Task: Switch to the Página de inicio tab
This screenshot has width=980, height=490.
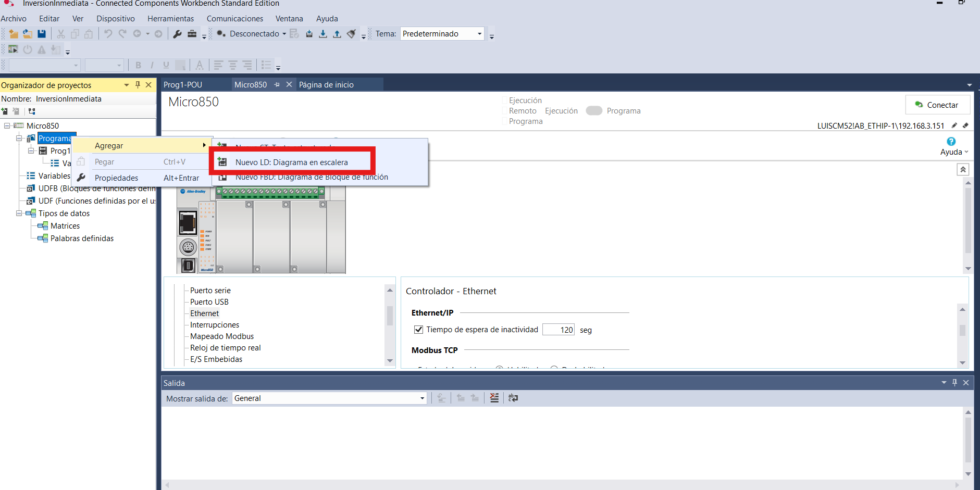Action: click(326, 85)
